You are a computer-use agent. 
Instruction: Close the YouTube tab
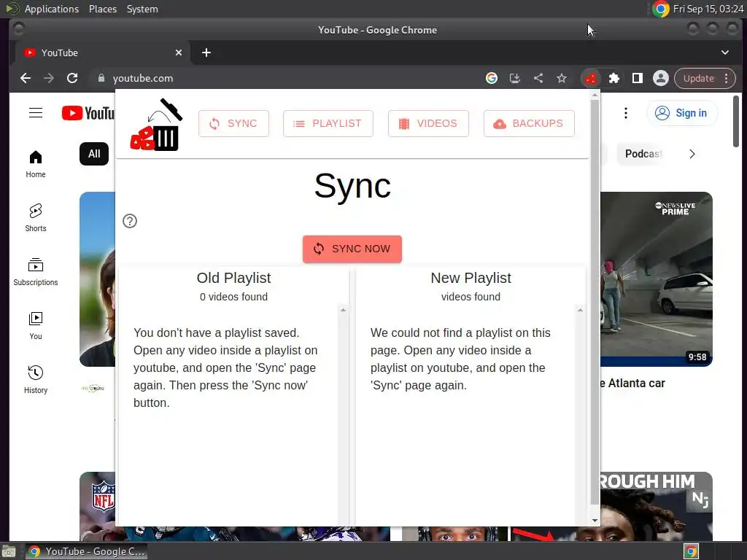point(179,52)
